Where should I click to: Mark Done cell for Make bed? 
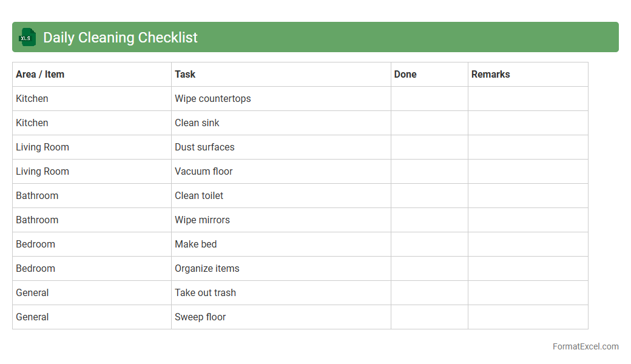pyautogui.click(x=429, y=244)
